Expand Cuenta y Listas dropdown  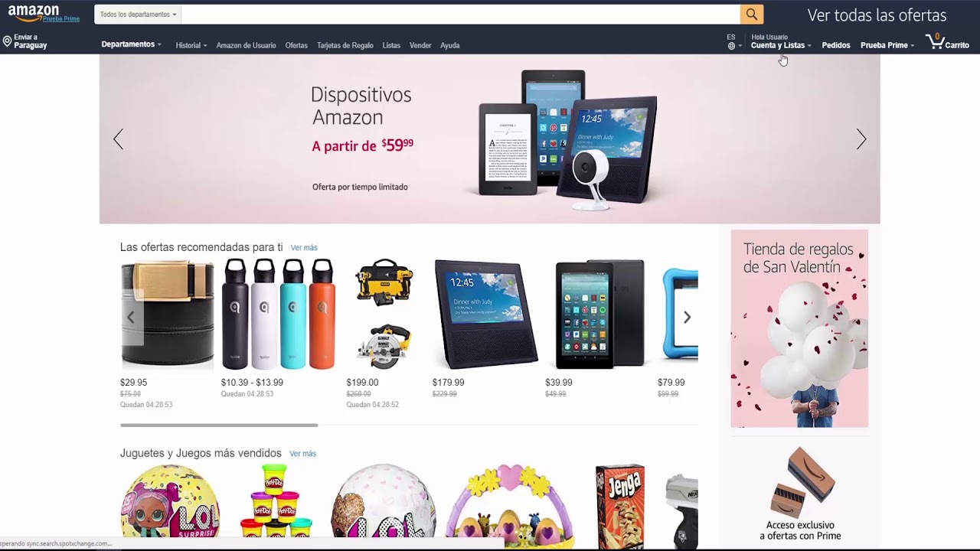pyautogui.click(x=780, y=45)
